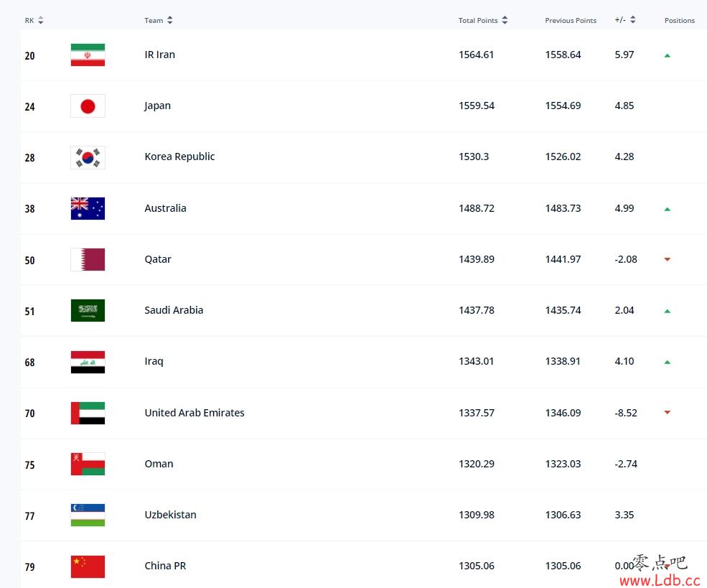Open the Korea Republic team link
707x588 pixels.
click(x=179, y=157)
